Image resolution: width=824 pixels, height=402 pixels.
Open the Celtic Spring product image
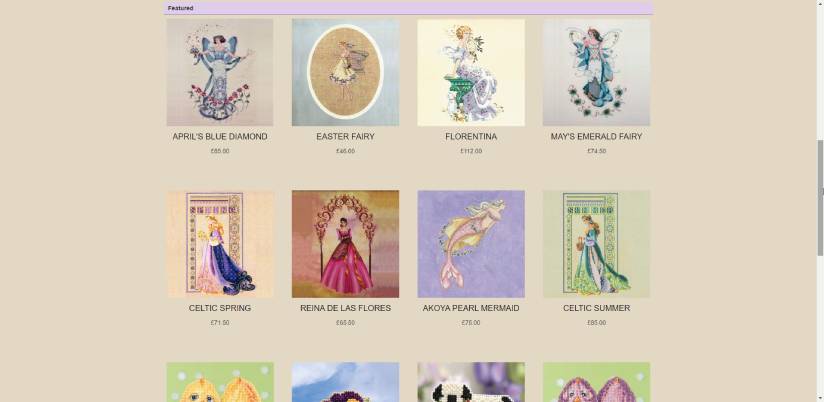[220, 244]
